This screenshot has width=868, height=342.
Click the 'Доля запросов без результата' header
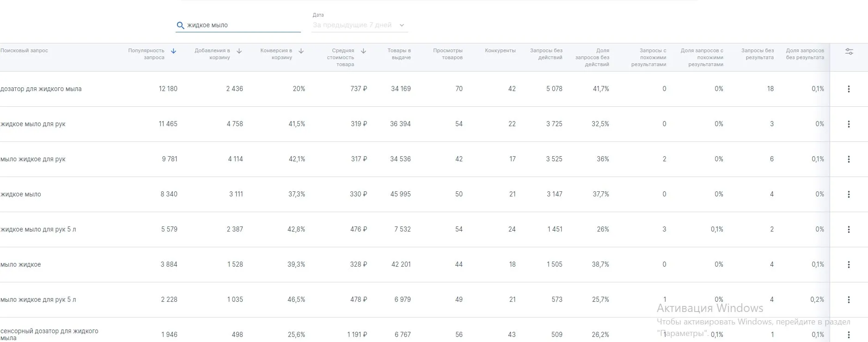[x=805, y=54]
